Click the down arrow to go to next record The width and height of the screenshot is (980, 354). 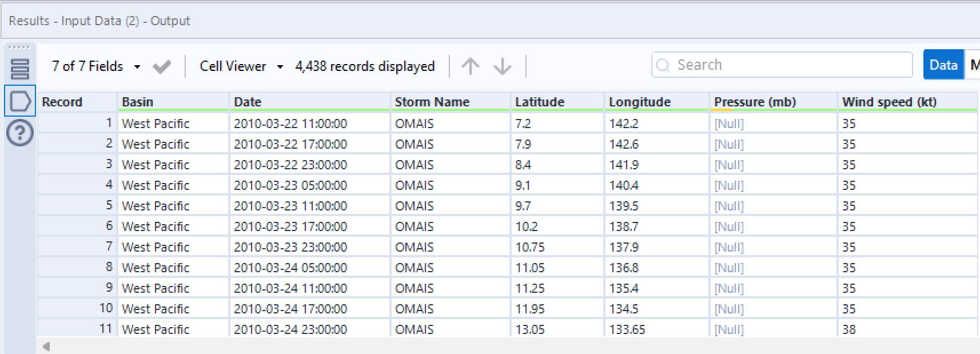(x=503, y=66)
